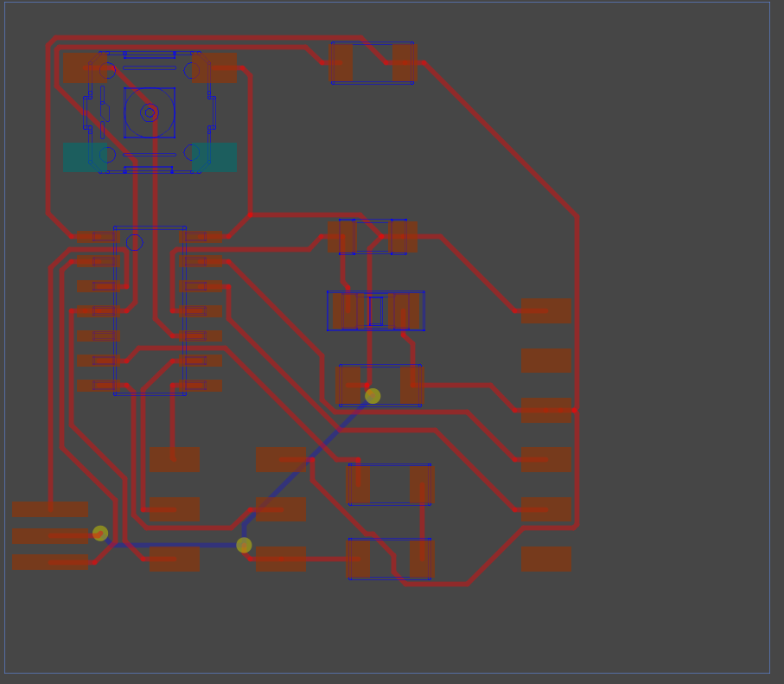Select the yellow via at the bottom center
The width and height of the screenshot is (784, 684).
pyautogui.click(x=244, y=545)
